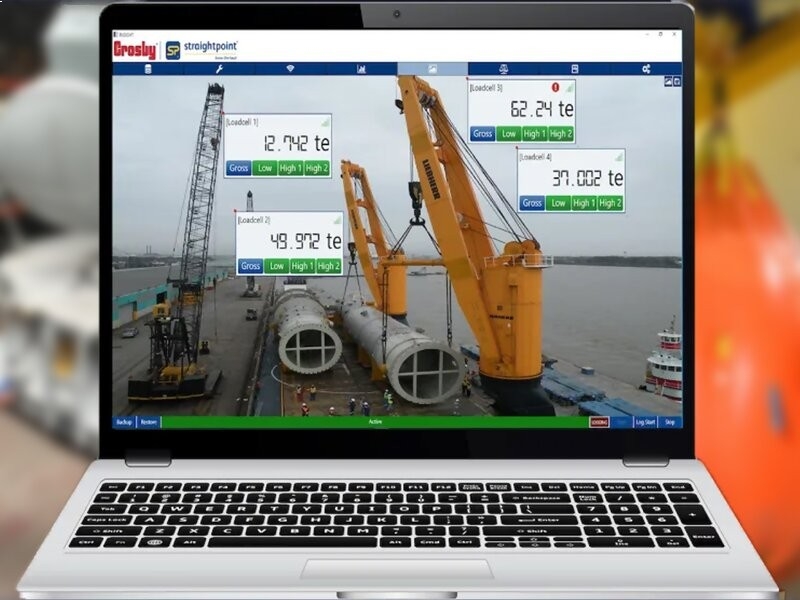This screenshot has height=600, width=800.
Task: Open the gears configuration icon
Action: click(647, 69)
